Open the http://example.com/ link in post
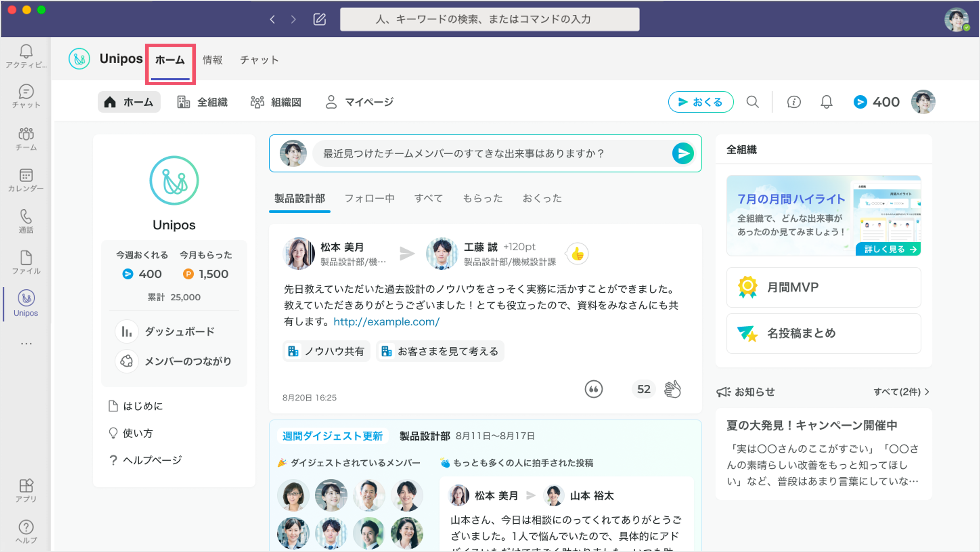980x552 pixels. 386,322
